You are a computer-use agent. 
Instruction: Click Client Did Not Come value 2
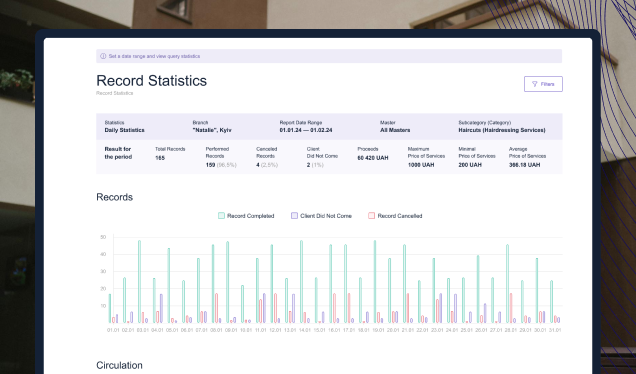[x=308, y=165]
